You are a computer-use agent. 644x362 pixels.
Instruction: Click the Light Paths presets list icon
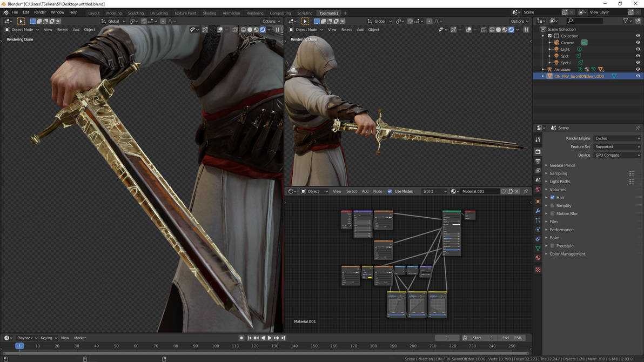click(632, 181)
